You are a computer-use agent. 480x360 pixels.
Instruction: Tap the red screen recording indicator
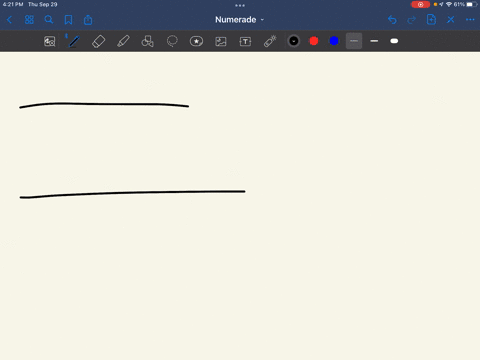pos(420,4)
